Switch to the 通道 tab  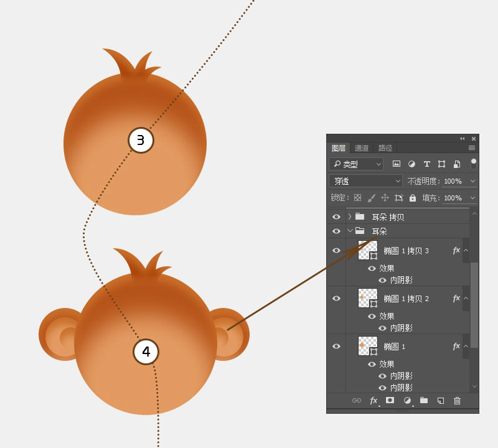[x=362, y=148]
